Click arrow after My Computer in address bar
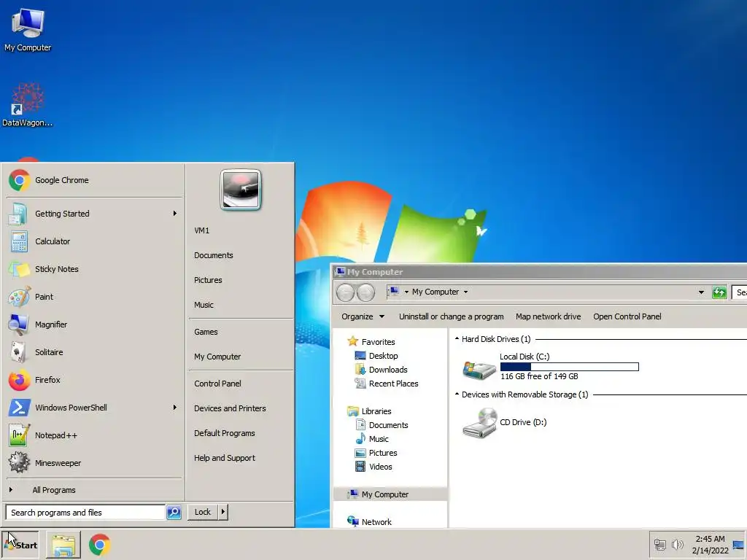This screenshot has height=560, width=747. click(x=466, y=292)
